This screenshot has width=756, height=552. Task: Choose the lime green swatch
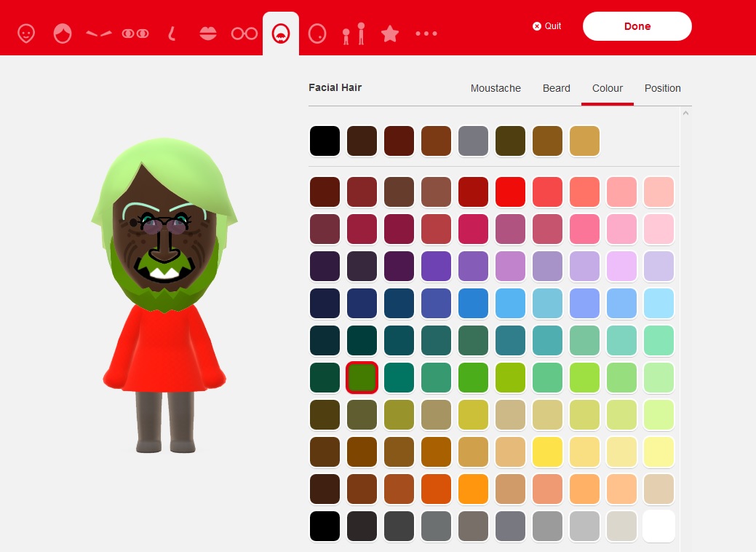[584, 377]
